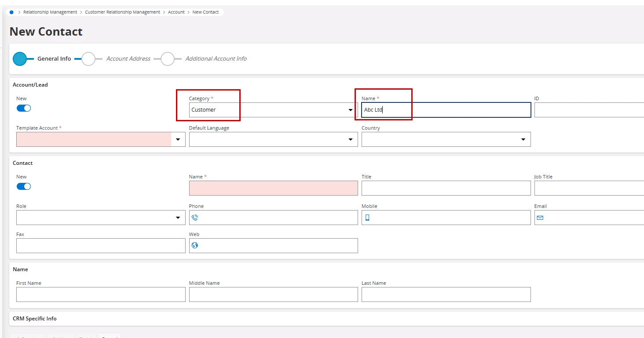Viewport: 644px width, 338px height.
Task: Go to the Account Address step
Action: [88, 59]
